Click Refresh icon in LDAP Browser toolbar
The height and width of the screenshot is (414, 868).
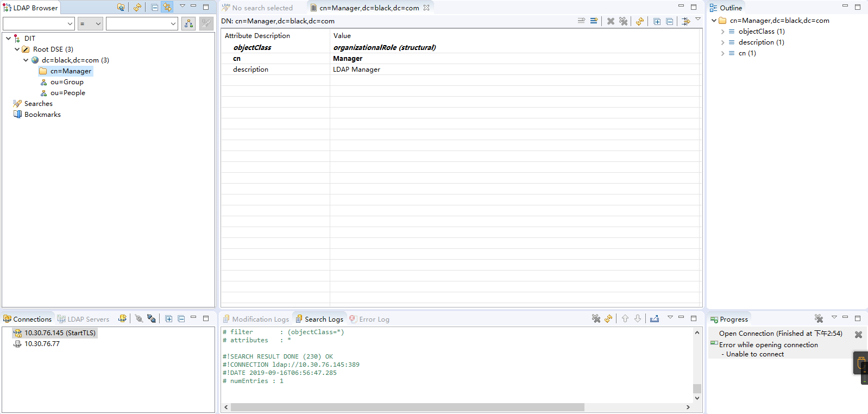pyautogui.click(x=137, y=8)
